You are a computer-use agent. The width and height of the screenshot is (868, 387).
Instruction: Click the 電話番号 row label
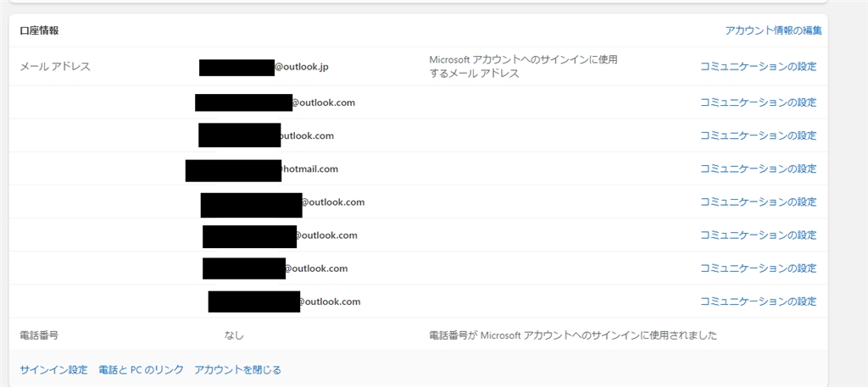(39, 335)
